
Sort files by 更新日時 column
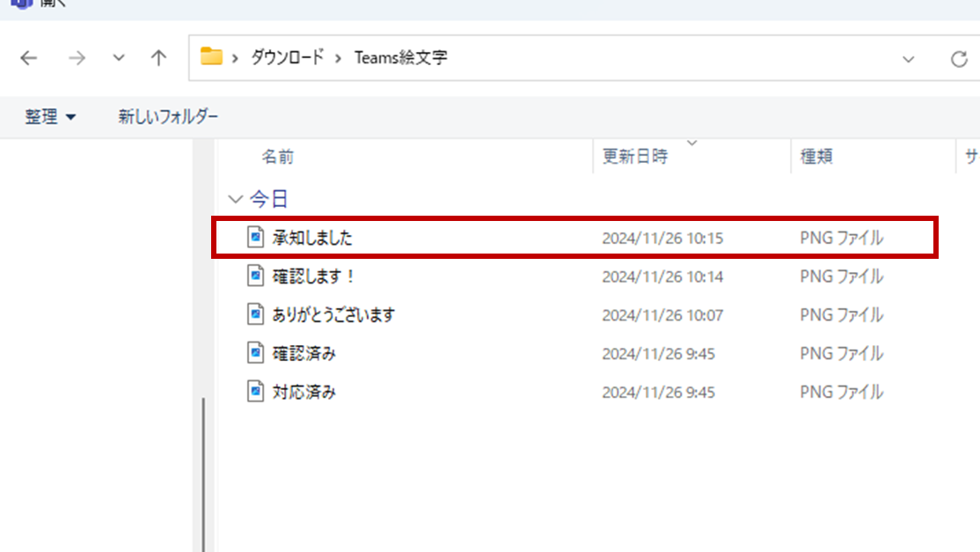[634, 157]
